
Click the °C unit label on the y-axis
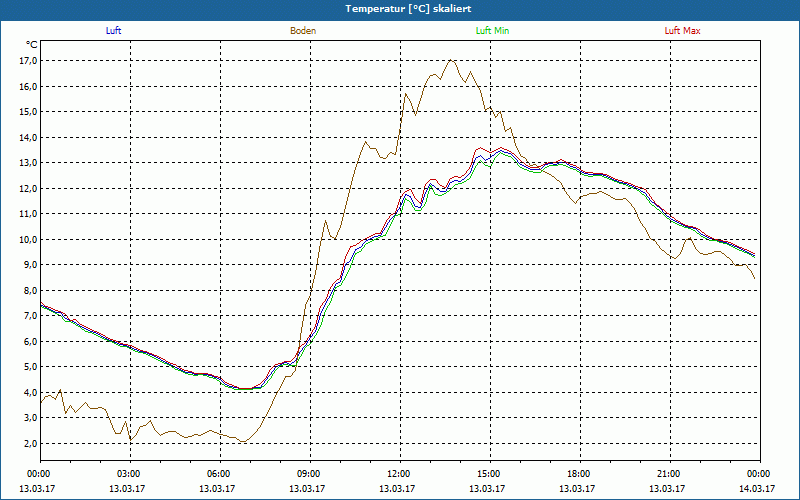32,45
